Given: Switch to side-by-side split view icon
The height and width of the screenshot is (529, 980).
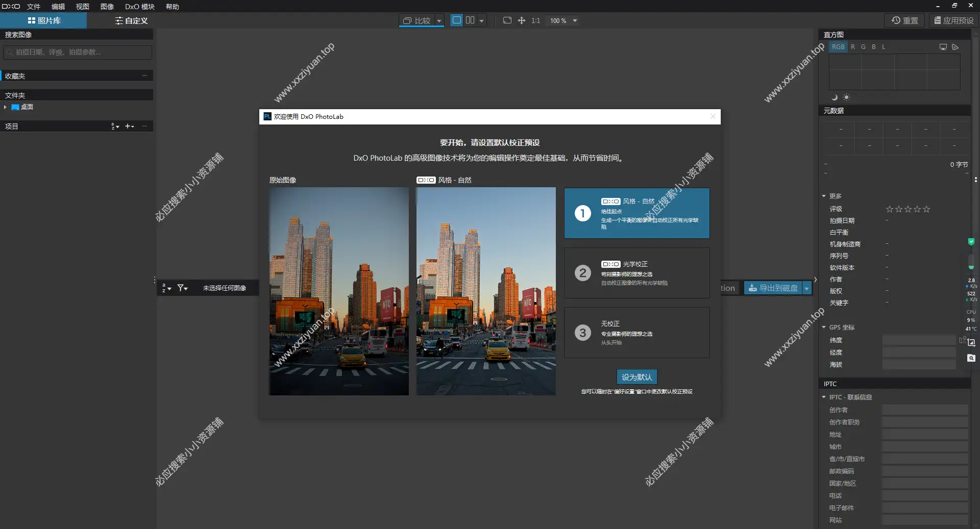Looking at the screenshot, I should (470, 20).
